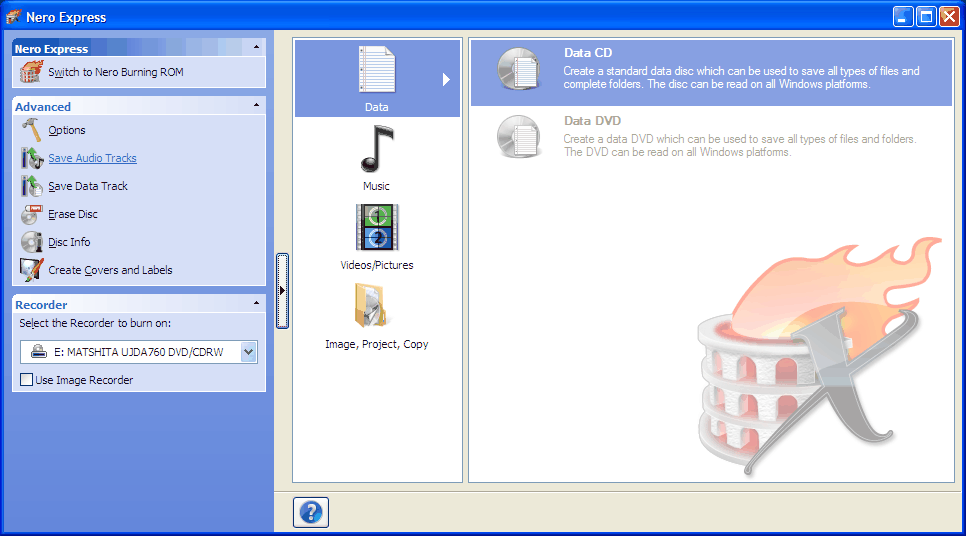
Task: Click the Disc Info disc icon
Action: 31,242
